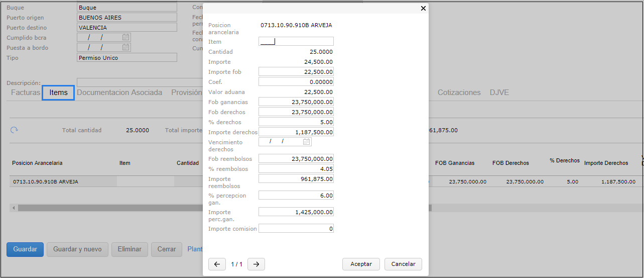Open calendar picker for Puesta a bordo
644x278 pixels.
pyautogui.click(x=126, y=47)
